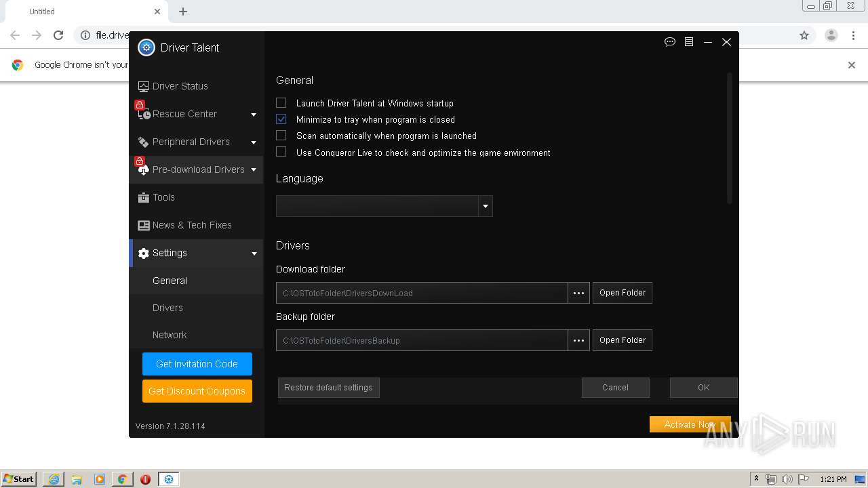Uncheck Minimize to tray when program is closed
The height and width of the screenshot is (488, 868).
(x=281, y=119)
